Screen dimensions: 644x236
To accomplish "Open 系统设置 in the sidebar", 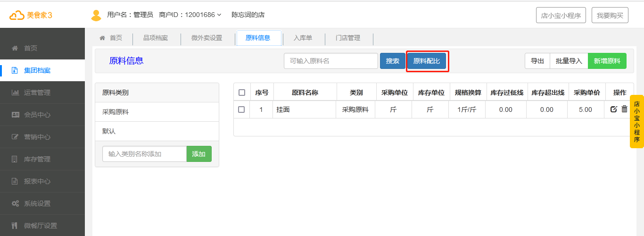I will [37, 203].
